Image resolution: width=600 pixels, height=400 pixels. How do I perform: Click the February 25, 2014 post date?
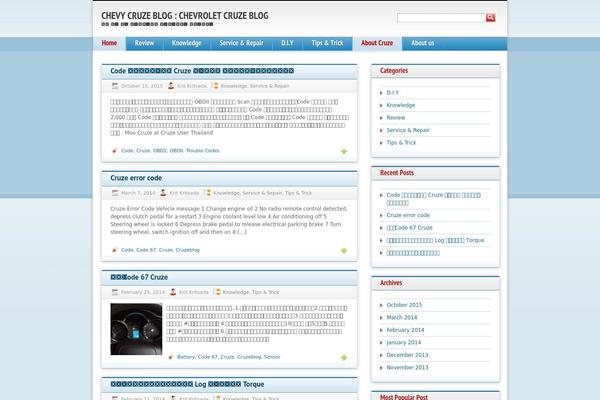[x=143, y=292]
